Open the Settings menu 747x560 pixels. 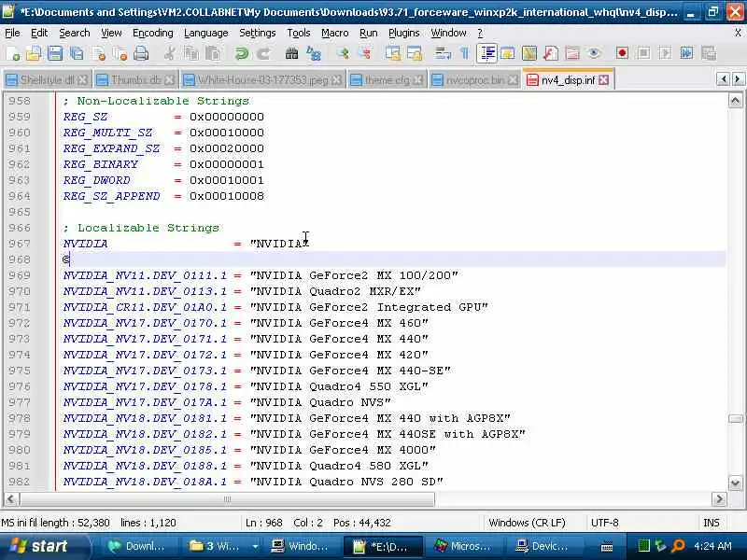click(x=258, y=33)
